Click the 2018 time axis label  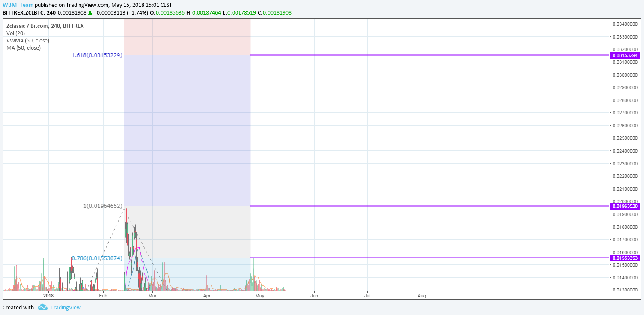tap(48, 295)
